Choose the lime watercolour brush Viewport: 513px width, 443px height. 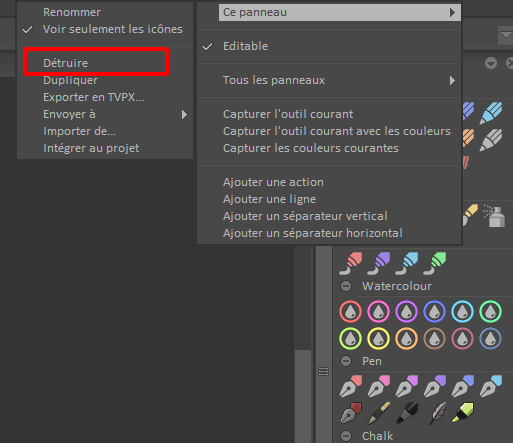[351, 338]
